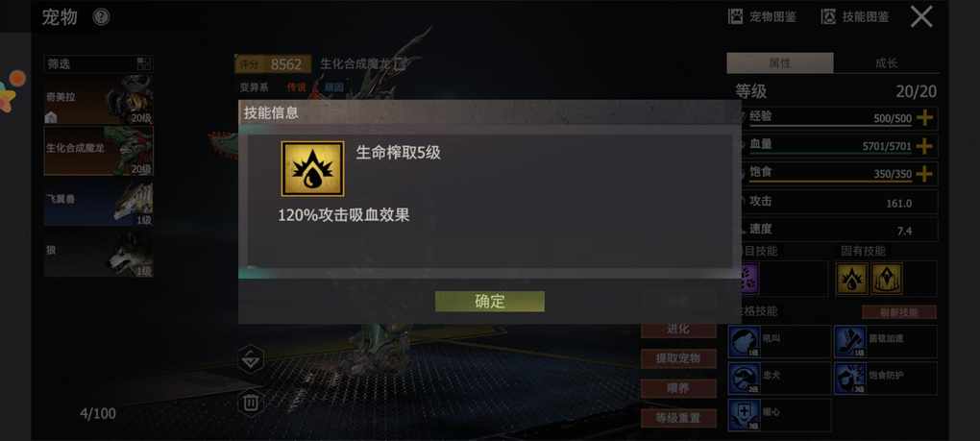This screenshot has height=441, width=980.
Task: Open the 筛选 filter dropdown
Action: click(98, 63)
